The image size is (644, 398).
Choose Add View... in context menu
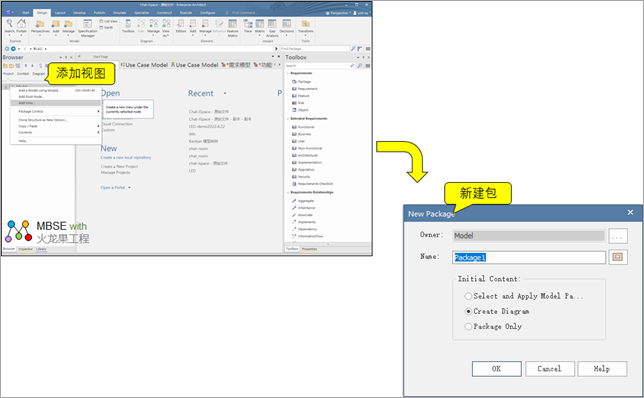[56, 103]
